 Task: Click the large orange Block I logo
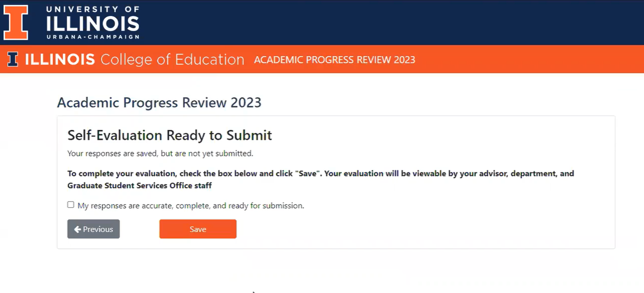(x=16, y=22)
